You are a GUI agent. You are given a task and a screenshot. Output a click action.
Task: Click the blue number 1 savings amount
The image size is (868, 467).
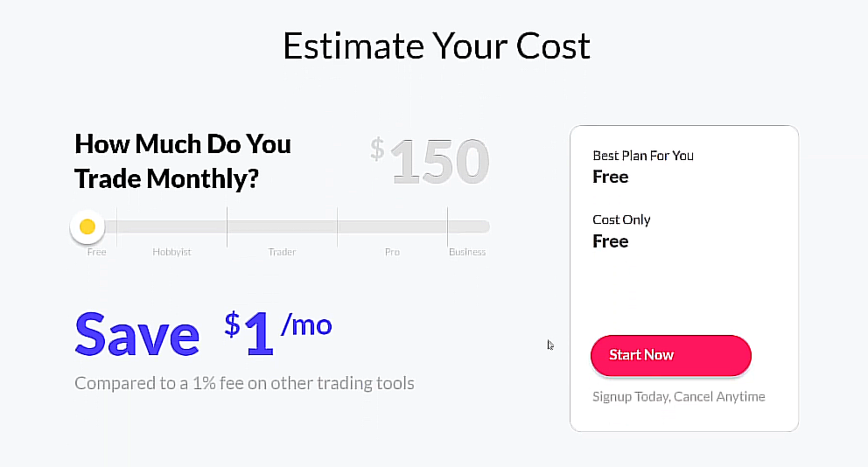(x=260, y=336)
